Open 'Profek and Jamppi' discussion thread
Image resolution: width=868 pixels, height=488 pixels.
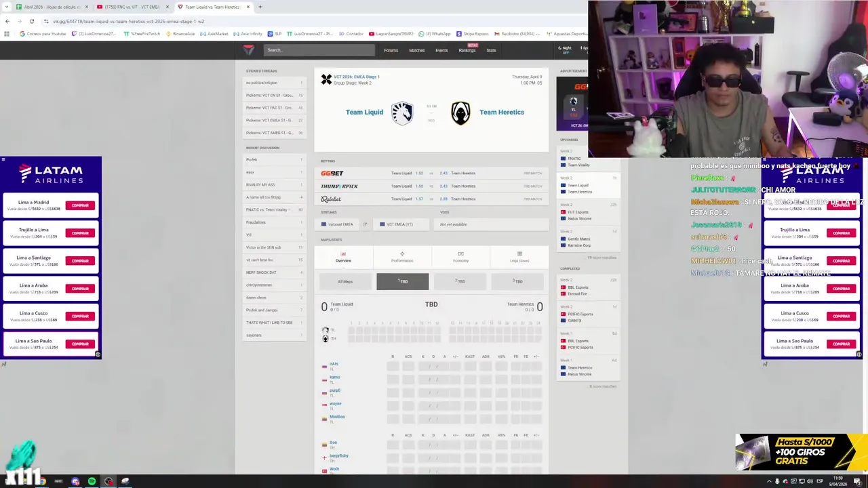(x=275, y=310)
